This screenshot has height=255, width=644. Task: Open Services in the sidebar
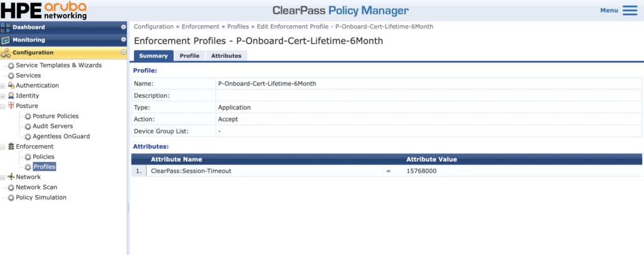28,76
